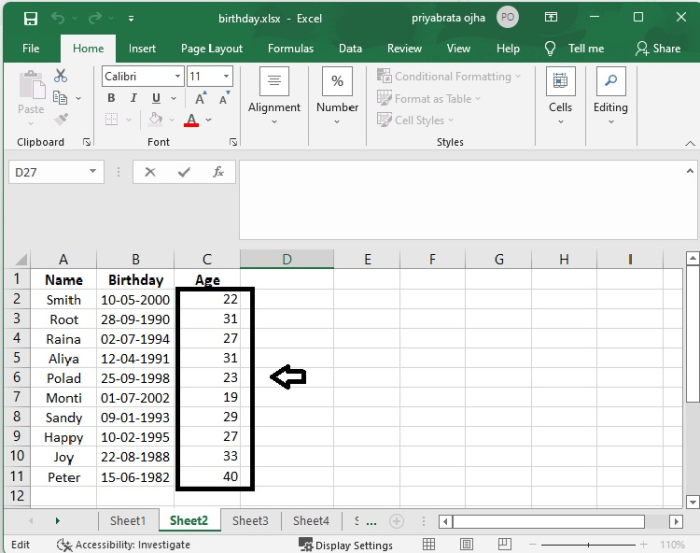This screenshot has height=553, width=700.
Task: Add a new sheet with plus icon
Action: pos(396,521)
